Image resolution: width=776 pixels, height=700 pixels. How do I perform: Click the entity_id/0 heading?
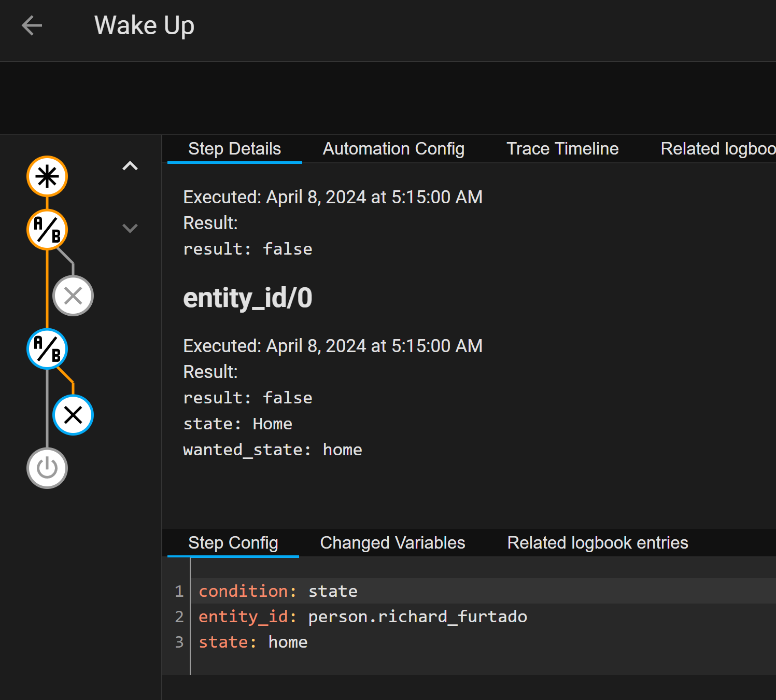pos(248,298)
